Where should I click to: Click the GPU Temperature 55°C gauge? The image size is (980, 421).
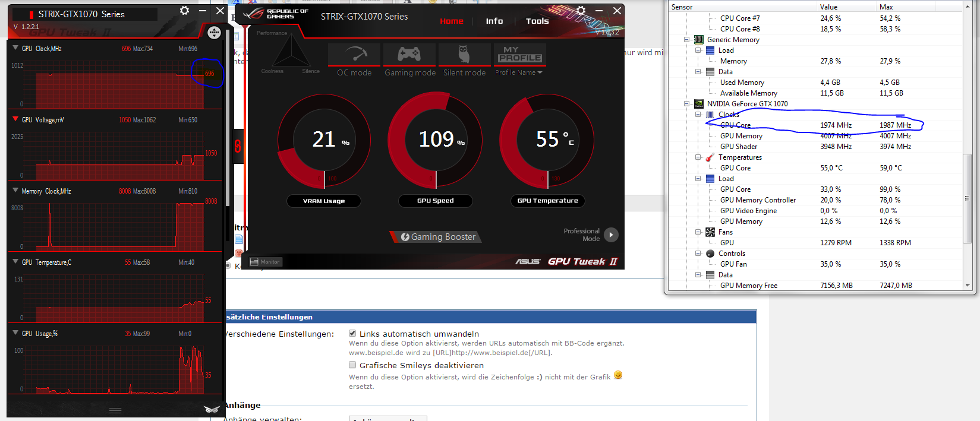coord(547,141)
